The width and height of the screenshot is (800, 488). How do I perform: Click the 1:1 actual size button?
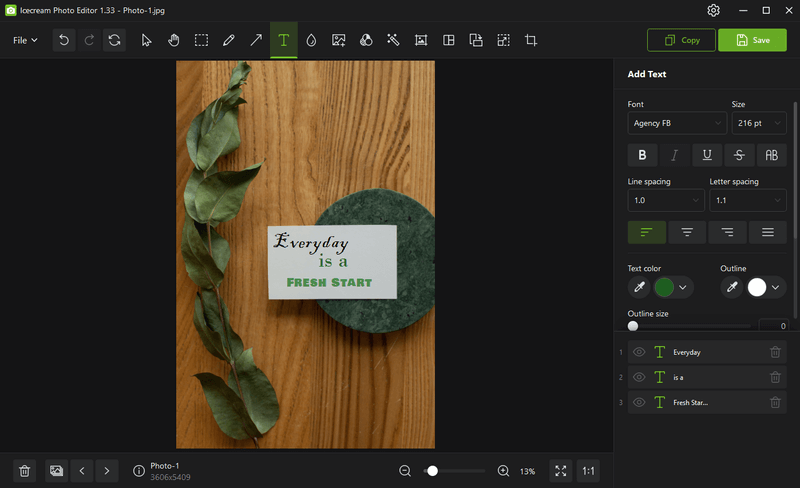588,471
